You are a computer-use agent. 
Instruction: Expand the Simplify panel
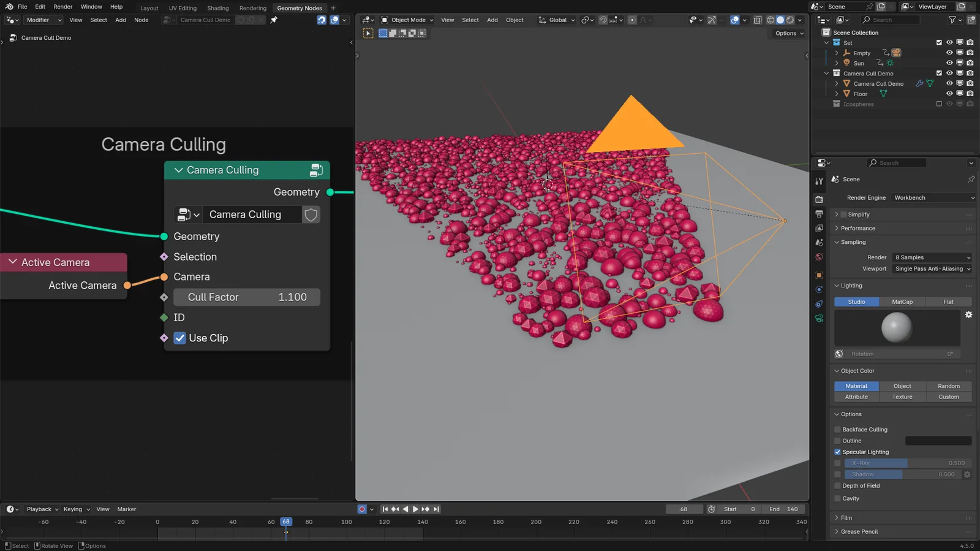[837, 215]
